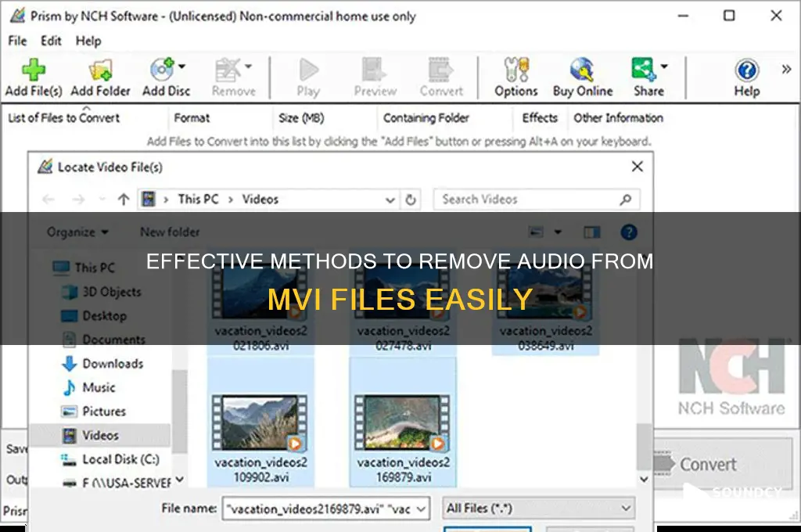Select Desktop in navigation tree
This screenshot has width=801, height=532.
click(94, 316)
